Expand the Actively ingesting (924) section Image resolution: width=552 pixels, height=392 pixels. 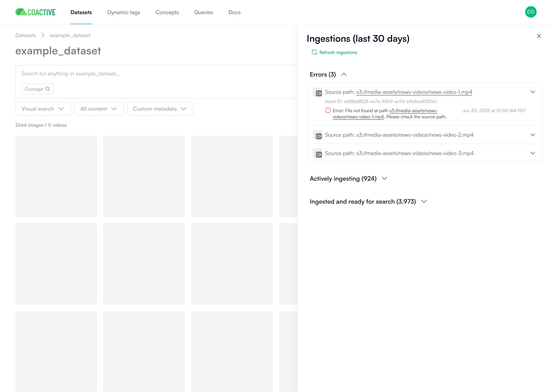point(384,179)
